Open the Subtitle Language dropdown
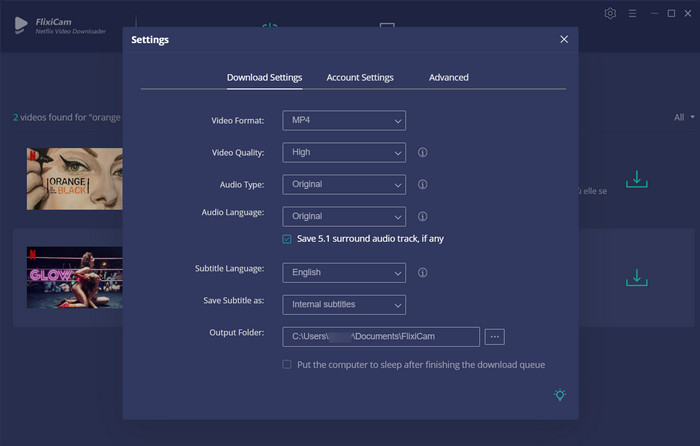Viewport: 700px width, 446px height. click(344, 273)
